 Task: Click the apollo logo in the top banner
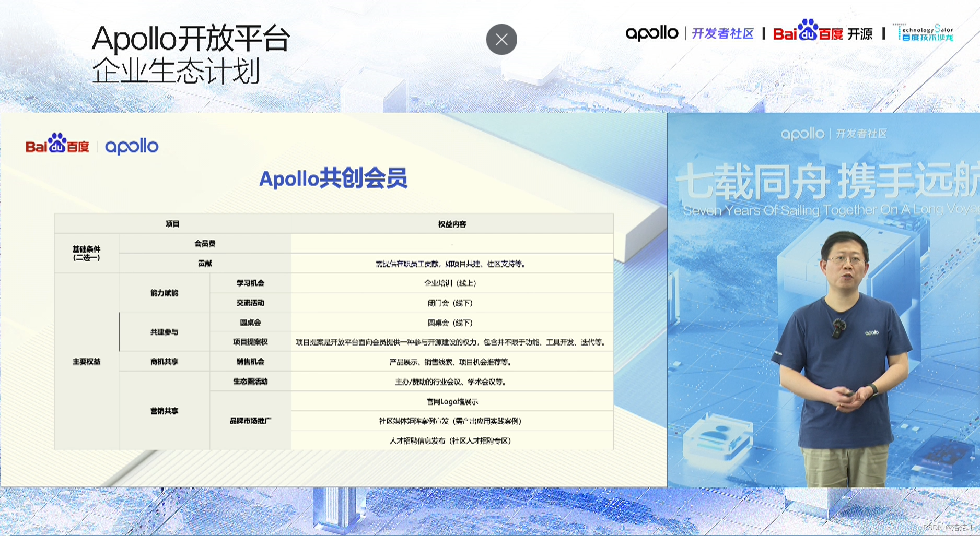pos(652,33)
